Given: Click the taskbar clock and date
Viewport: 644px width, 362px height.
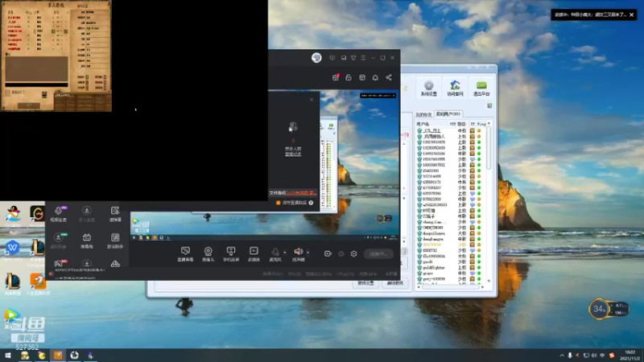Looking at the screenshot, I should pos(630,356).
